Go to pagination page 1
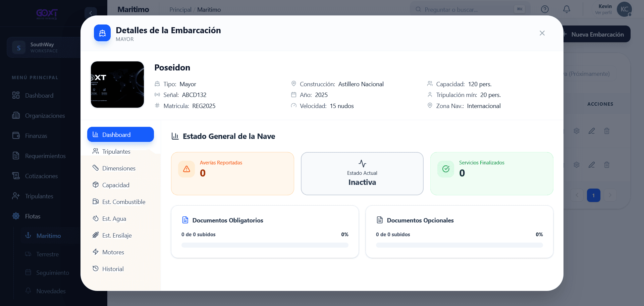The width and height of the screenshot is (644, 306). coord(593,195)
